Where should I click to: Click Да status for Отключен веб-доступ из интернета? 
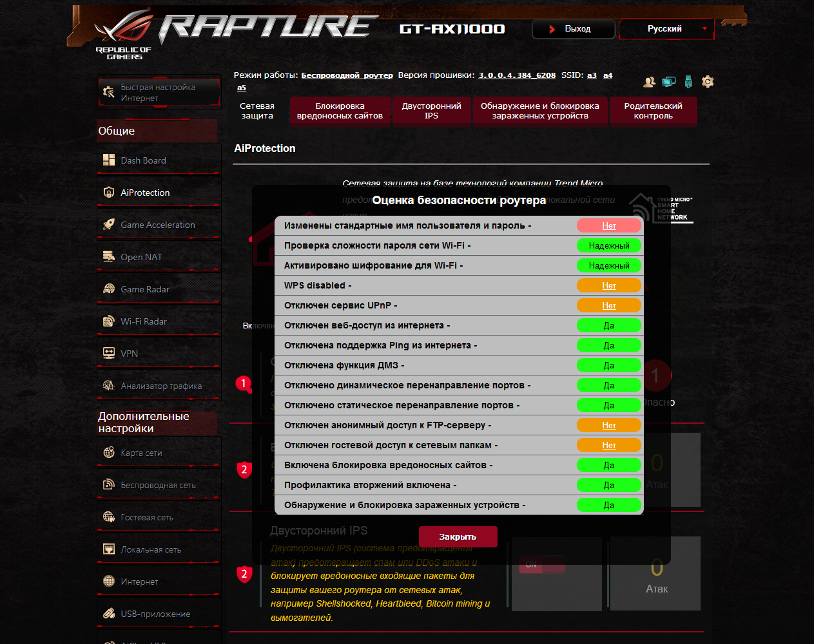coord(609,325)
